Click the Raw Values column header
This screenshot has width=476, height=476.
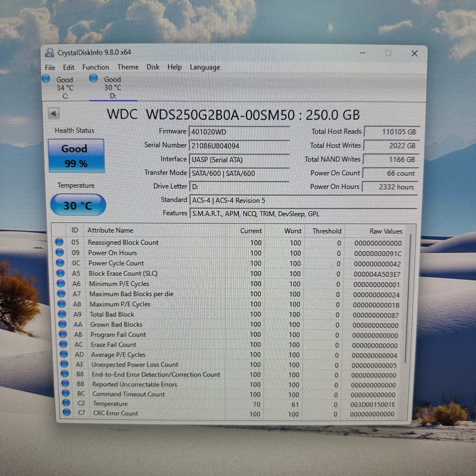point(386,231)
